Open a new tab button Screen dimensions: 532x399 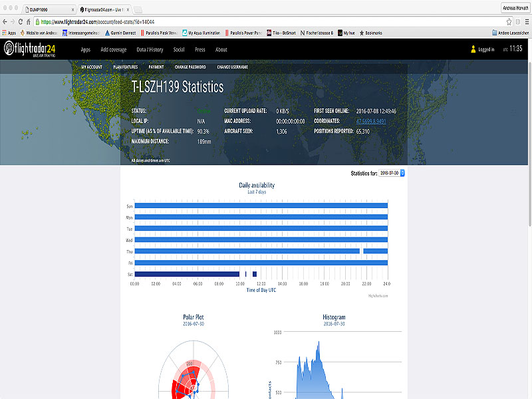tap(138, 9)
